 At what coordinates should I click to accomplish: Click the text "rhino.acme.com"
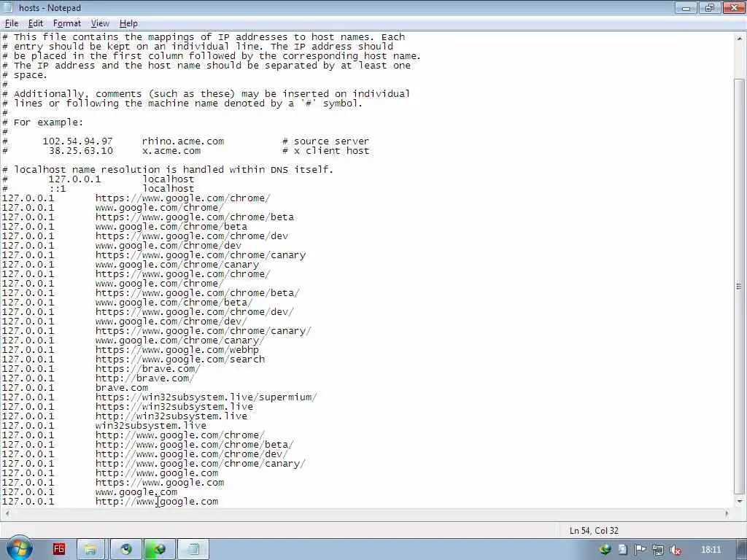[x=183, y=141]
